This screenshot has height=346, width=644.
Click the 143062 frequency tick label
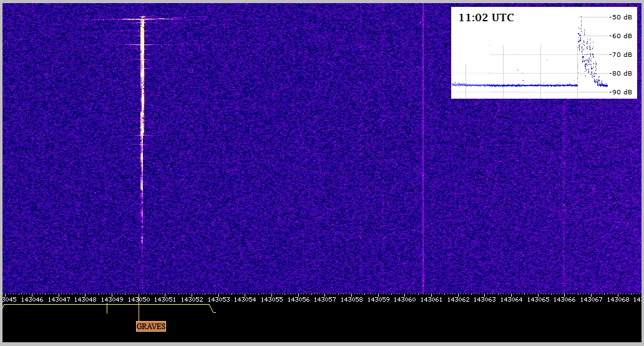click(459, 300)
